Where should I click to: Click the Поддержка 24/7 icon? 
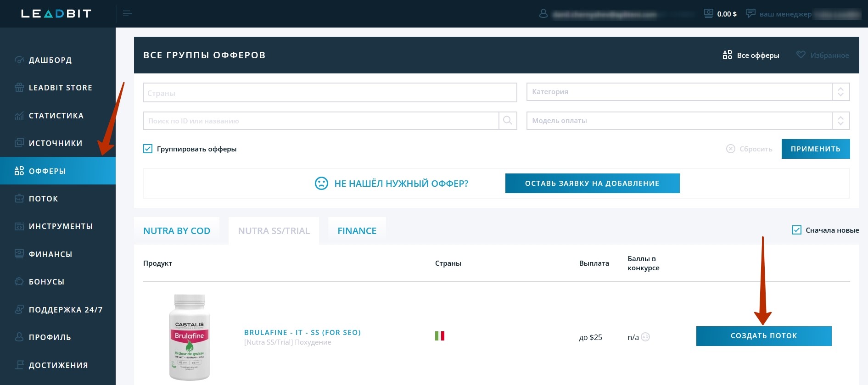[x=19, y=309]
